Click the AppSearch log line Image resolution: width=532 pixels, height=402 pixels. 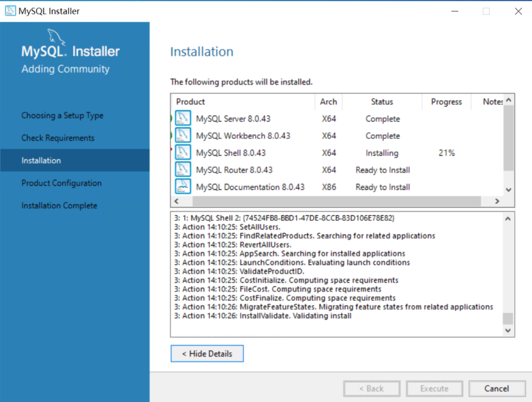[x=290, y=253]
